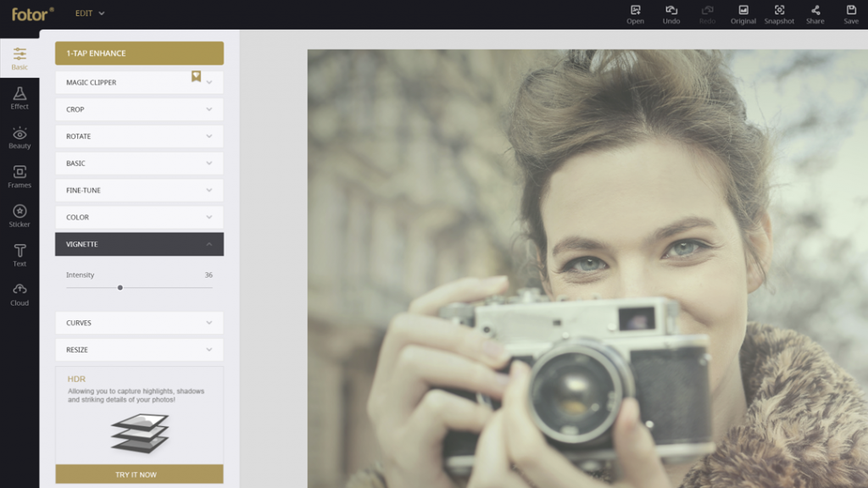
Task: Click the Redo toolbar icon
Action: (707, 14)
